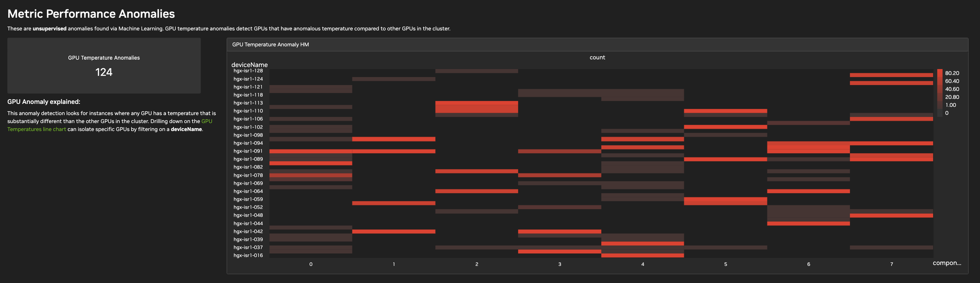Select device label hgx-isr1-124
This screenshot has width=980, height=283.
click(x=248, y=79)
